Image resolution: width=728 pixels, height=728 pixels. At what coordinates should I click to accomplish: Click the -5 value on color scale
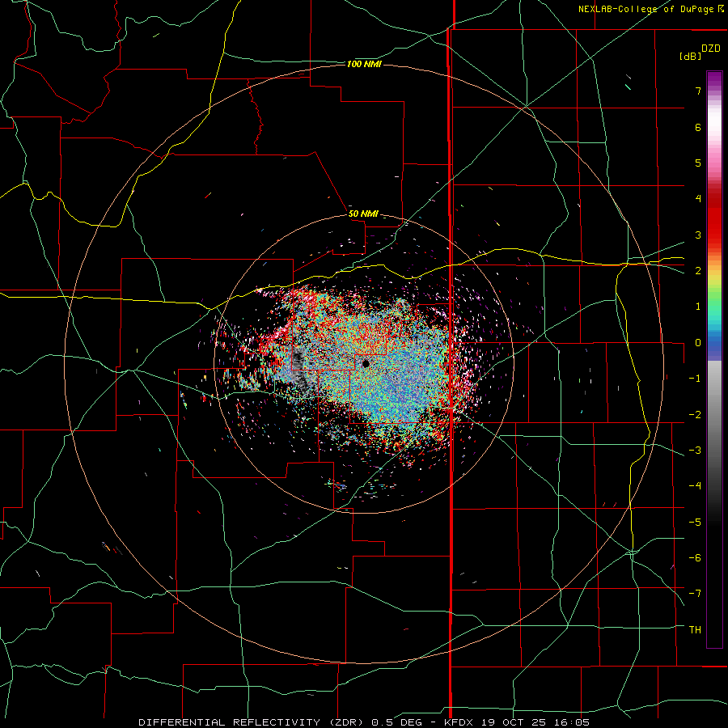[x=695, y=523]
